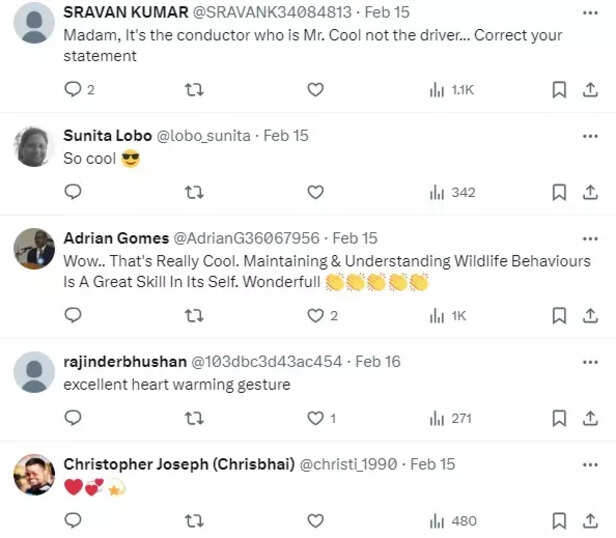
Task: Like Adrian Gomes's wildlife tweet
Action: point(315,316)
